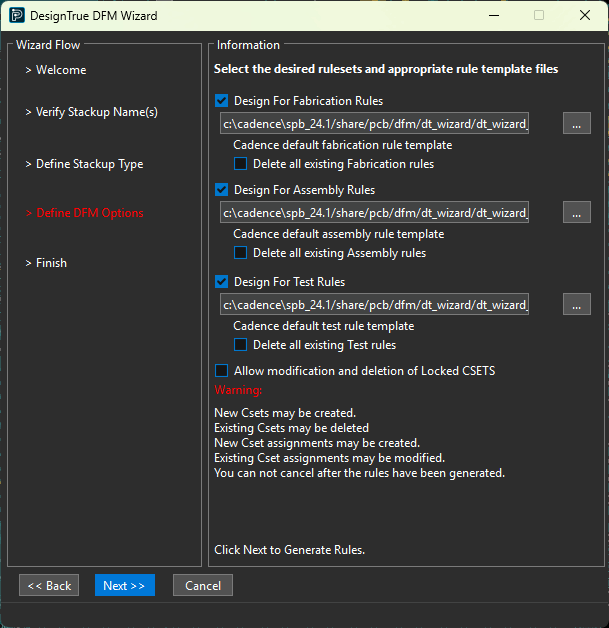Enable Delete all existing Test rules
This screenshot has width=609, height=628.
tap(240, 345)
